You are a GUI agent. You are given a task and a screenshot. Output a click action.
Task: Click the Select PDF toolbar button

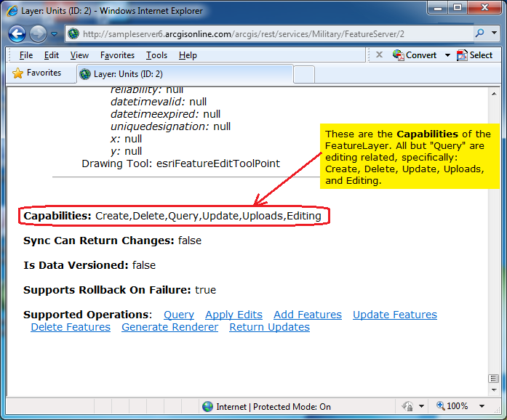474,55
